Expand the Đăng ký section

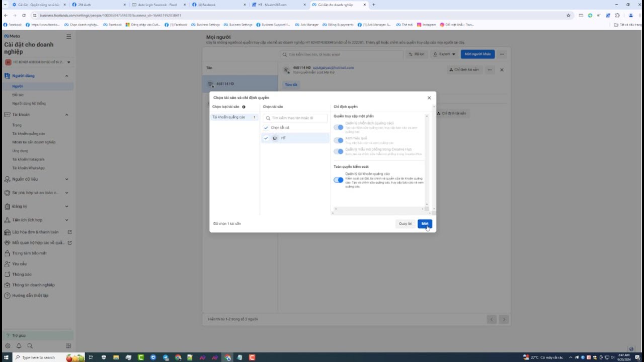[x=66, y=206]
